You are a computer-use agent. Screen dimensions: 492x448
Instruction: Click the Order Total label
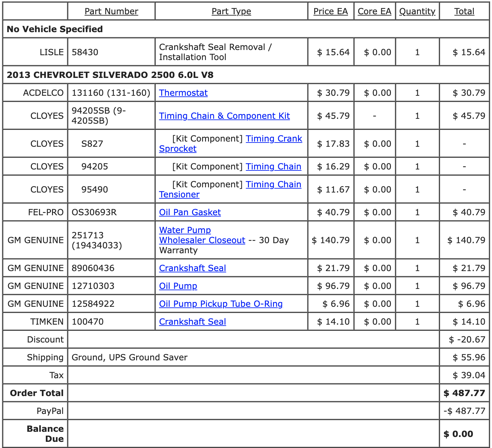(x=37, y=393)
